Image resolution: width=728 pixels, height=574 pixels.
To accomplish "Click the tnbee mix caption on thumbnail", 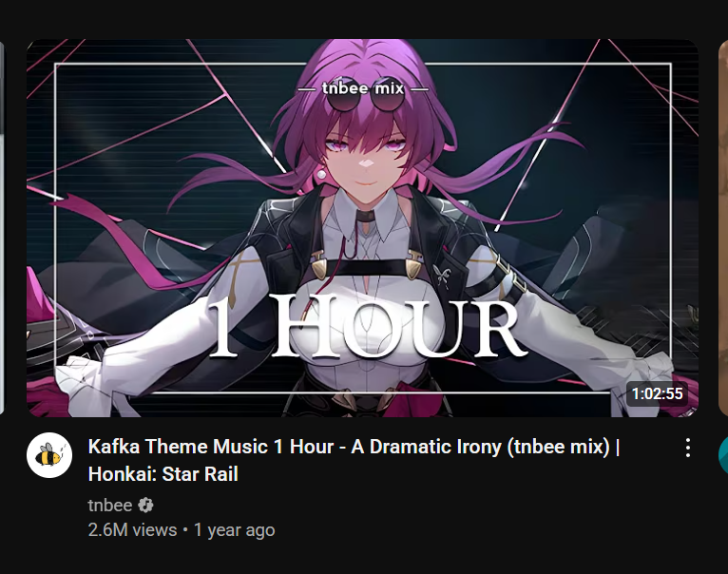I will [363, 87].
